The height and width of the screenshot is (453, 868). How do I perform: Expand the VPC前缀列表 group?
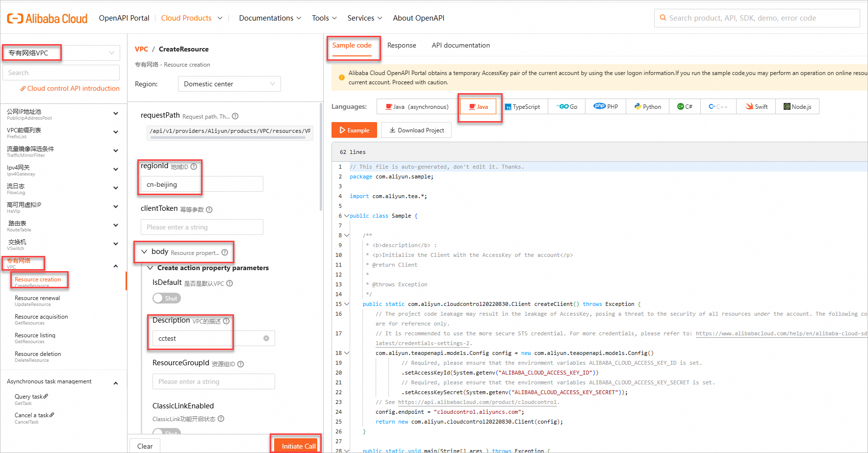pyautogui.click(x=116, y=132)
